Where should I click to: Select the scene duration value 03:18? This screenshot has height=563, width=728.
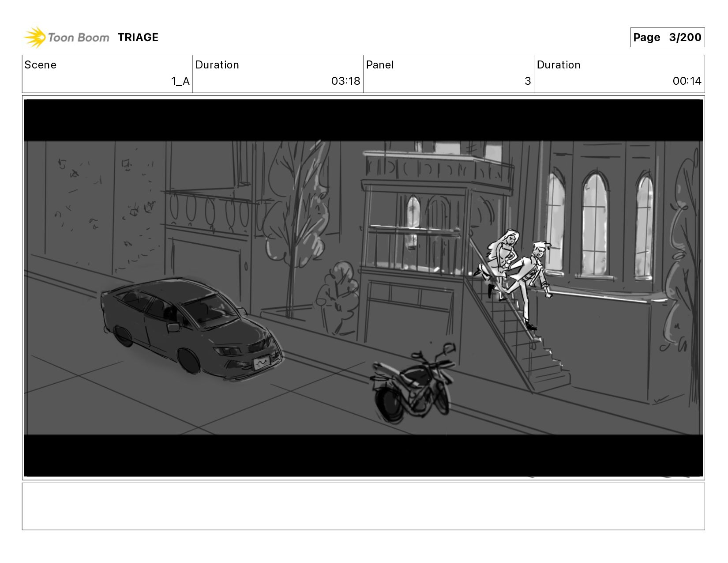345,81
